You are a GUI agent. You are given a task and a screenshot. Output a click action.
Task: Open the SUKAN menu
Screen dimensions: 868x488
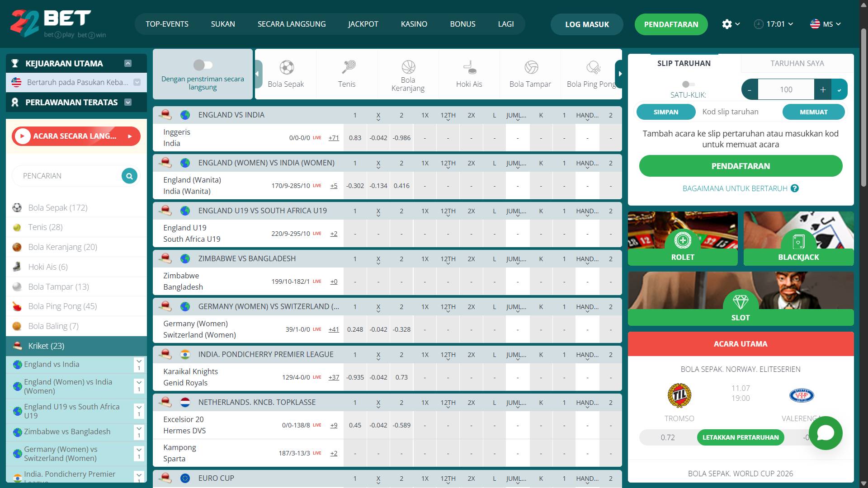pyautogui.click(x=223, y=24)
